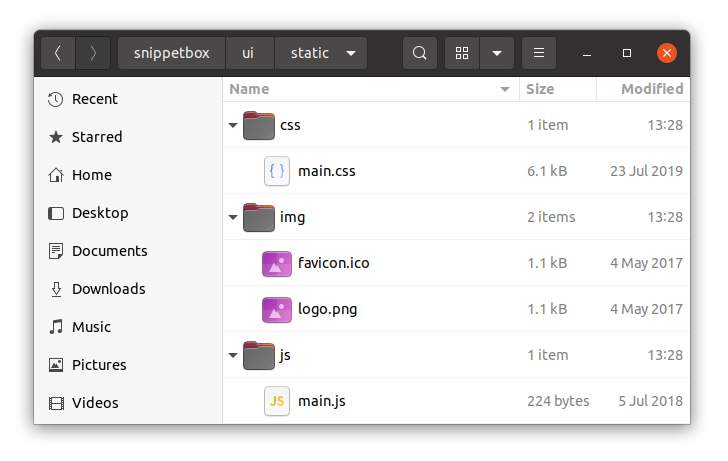Go back with the left arrow
The width and height of the screenshot is (728, 461).
point(58,53)
